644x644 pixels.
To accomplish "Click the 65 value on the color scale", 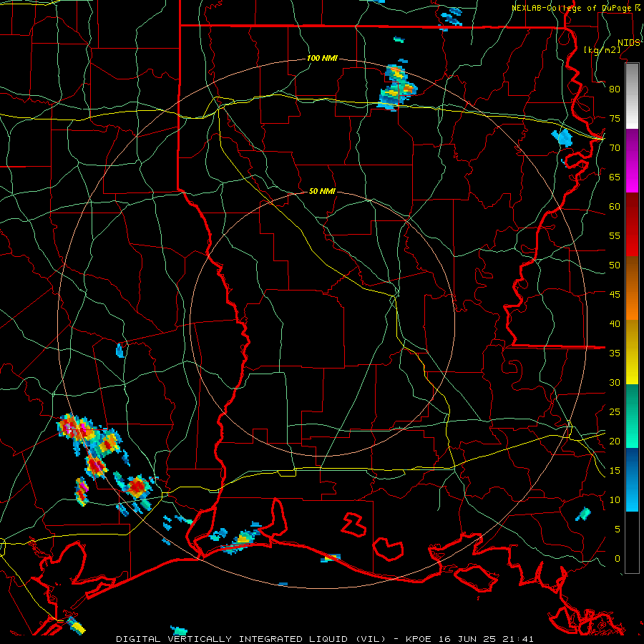I will click(615, 177).
